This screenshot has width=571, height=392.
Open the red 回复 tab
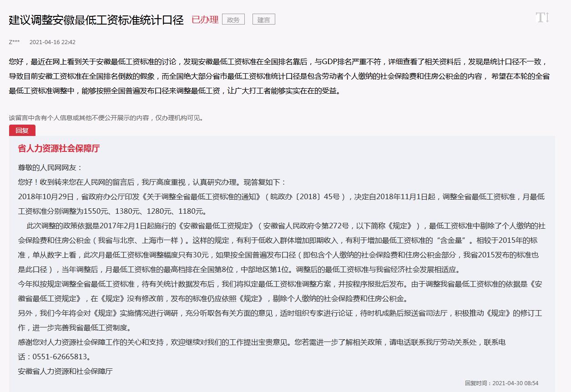22,131
